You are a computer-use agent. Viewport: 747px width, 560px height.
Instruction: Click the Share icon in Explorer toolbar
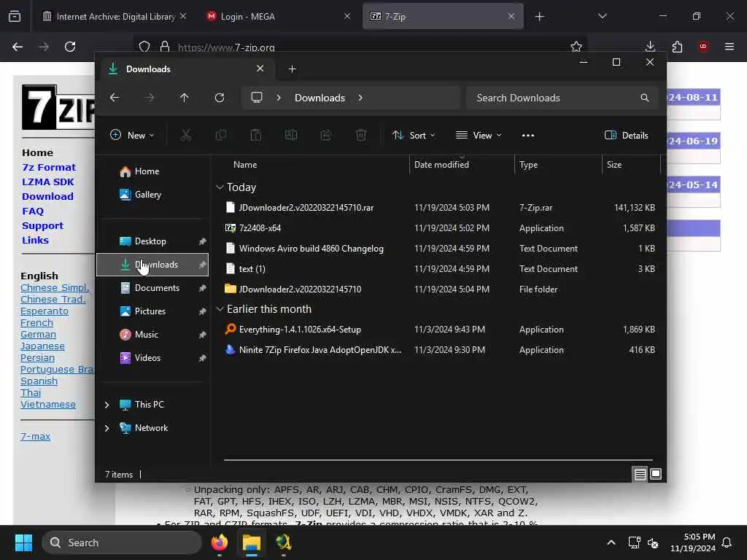click(326, 135)
